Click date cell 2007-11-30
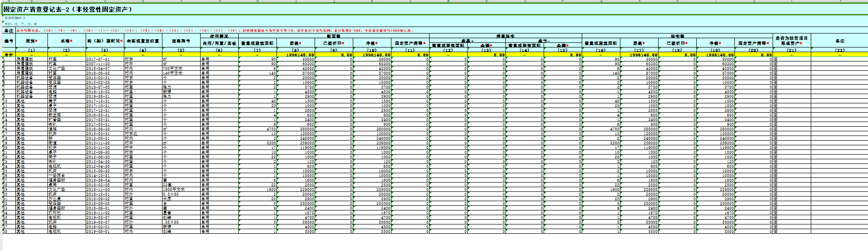The height and width of the screenshot is (251, 868). 105,64
